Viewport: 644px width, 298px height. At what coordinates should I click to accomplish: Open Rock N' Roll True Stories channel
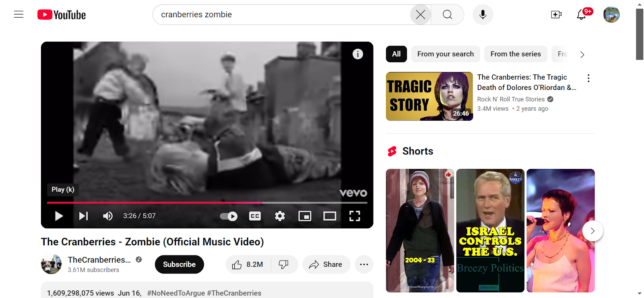pos(511,99)
